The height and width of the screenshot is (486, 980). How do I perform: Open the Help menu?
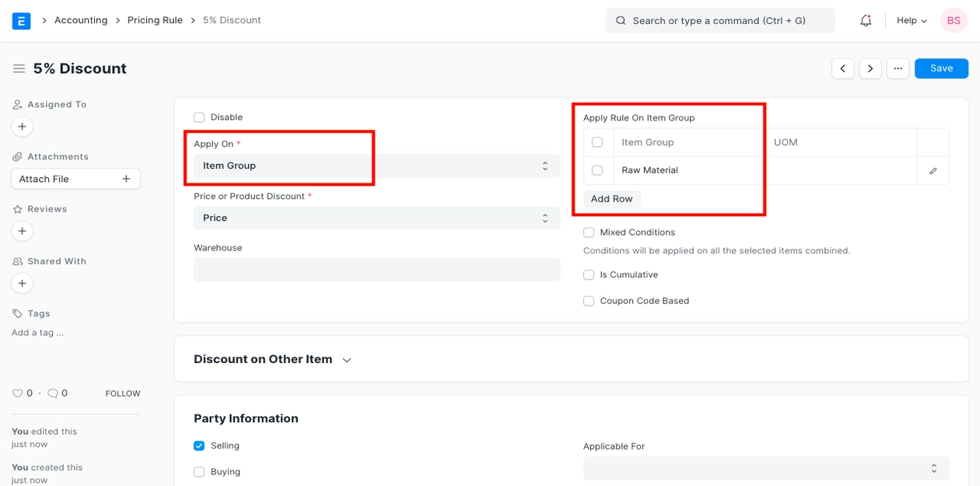[912, 21]
